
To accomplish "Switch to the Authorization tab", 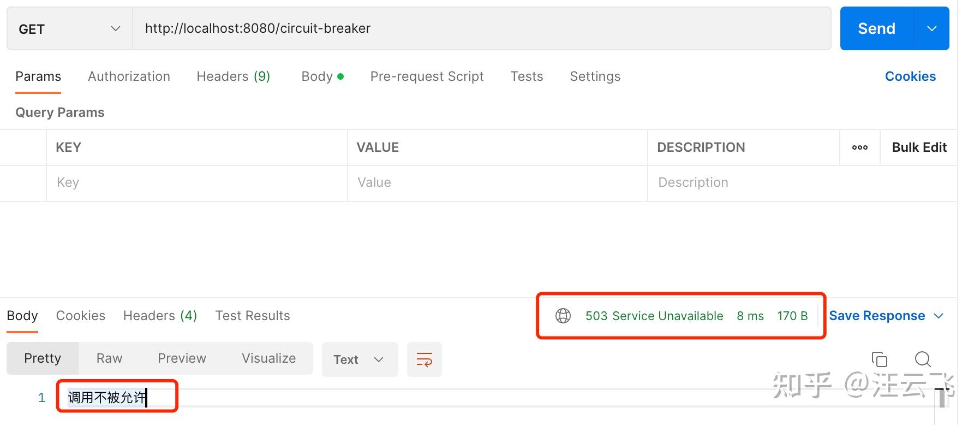I will (x=129, y=76).
